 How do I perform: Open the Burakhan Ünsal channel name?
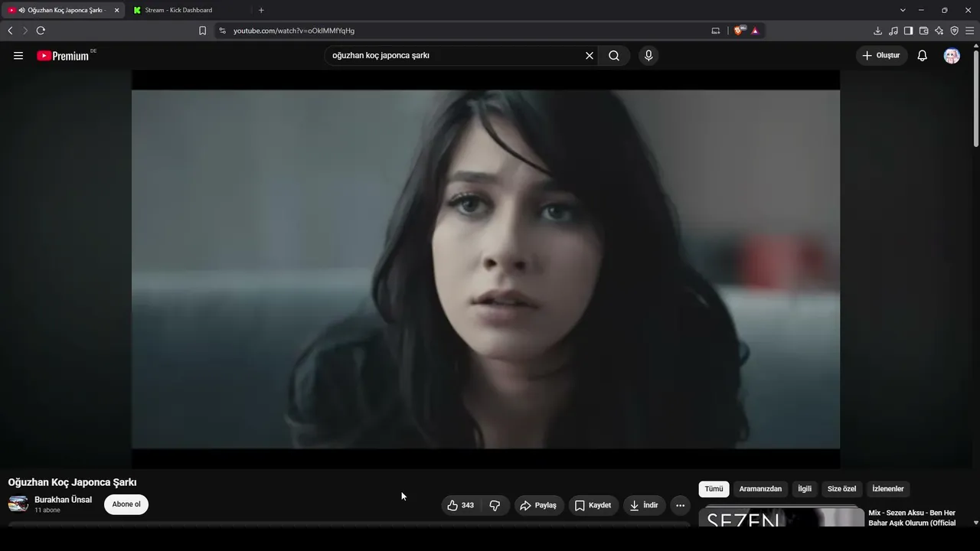(63, 500)
